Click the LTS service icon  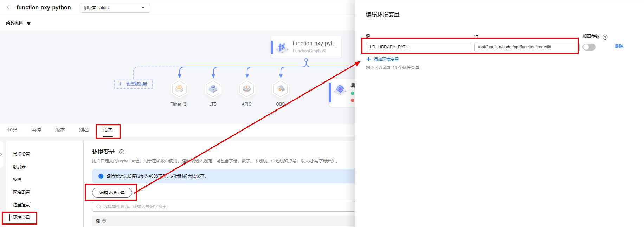pos(213,89)
